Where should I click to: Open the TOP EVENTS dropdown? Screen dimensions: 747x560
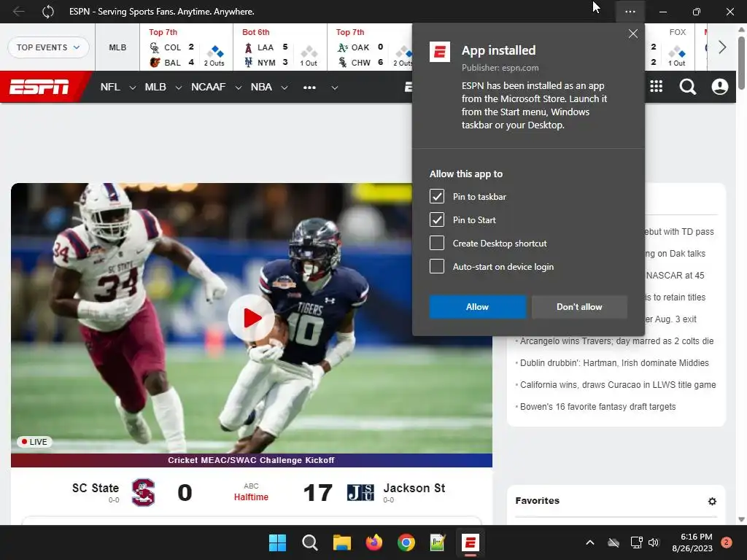[48, 47]
